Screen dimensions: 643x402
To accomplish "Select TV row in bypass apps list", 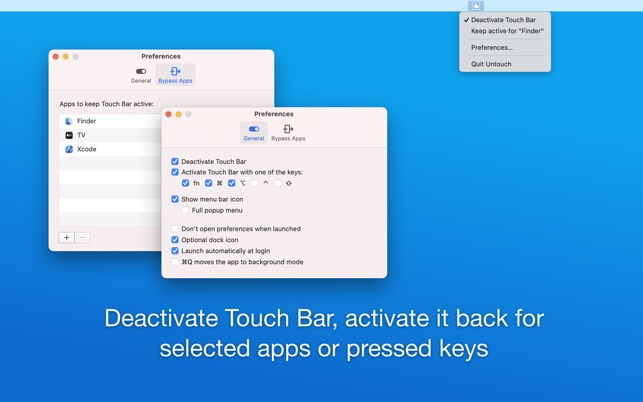I will click(x=110, y=135).
